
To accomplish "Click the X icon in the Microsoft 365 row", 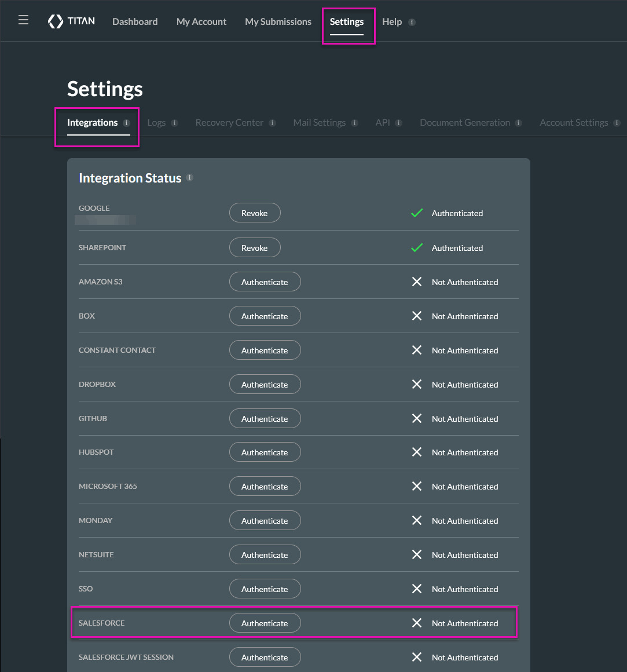I will click(417, 487).
